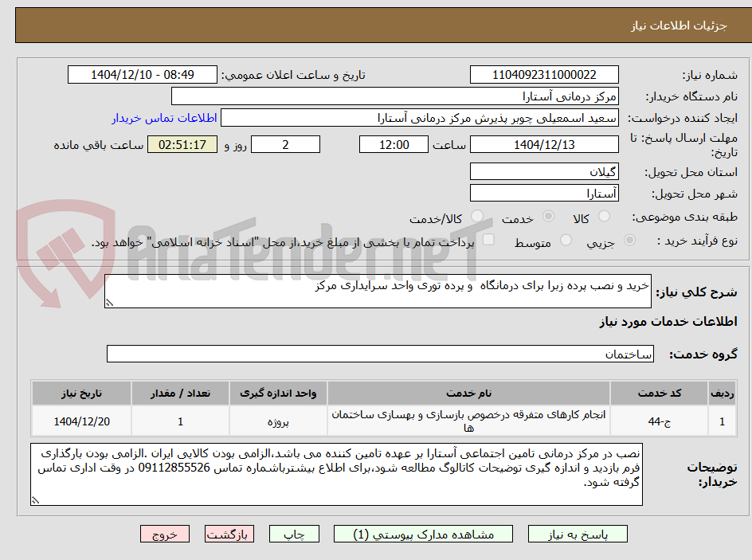Click the remaining days field showing 2
This screenshot has height=560, width=752.
point(285,144)
